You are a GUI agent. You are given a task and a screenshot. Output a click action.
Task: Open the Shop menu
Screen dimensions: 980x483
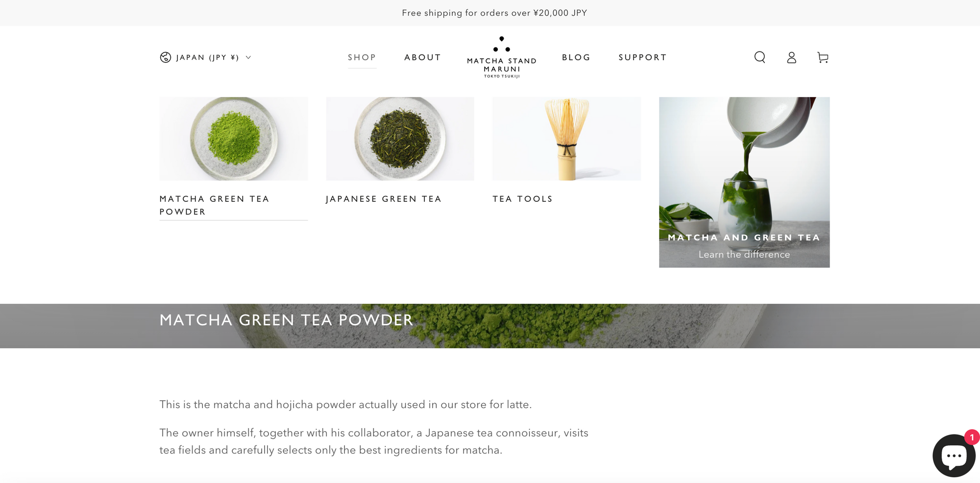click(362, 57)
